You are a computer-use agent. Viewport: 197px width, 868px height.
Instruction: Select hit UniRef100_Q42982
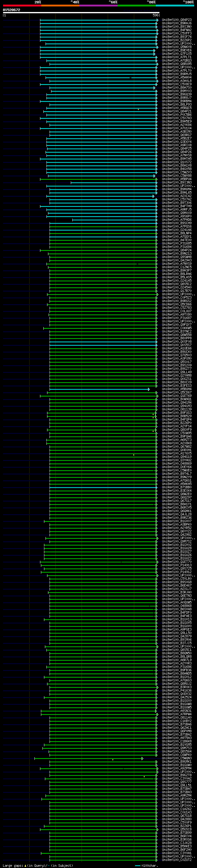[x=177, y=535]
